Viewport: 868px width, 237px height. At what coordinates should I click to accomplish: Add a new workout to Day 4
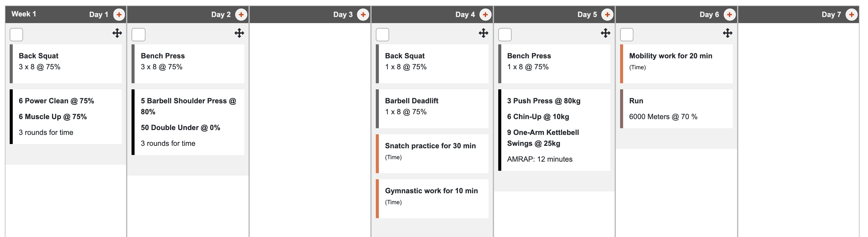[x=486, y=14]
